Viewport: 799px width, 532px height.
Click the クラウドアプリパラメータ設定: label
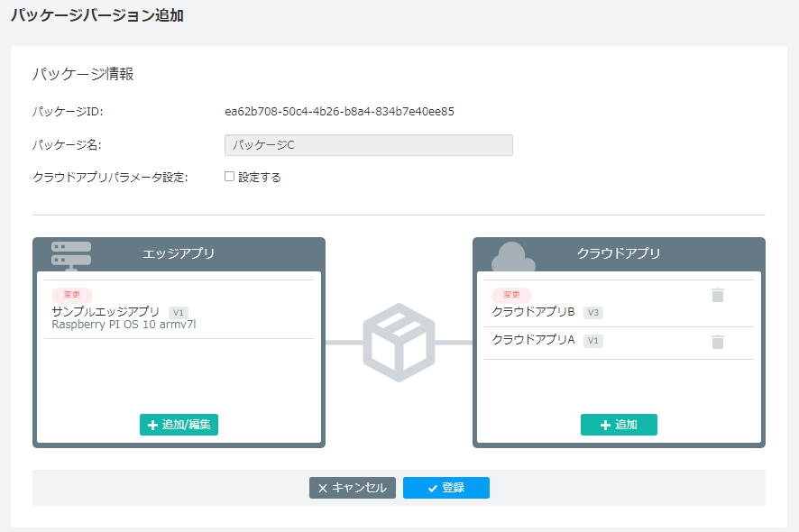click(x=110, y=178)
